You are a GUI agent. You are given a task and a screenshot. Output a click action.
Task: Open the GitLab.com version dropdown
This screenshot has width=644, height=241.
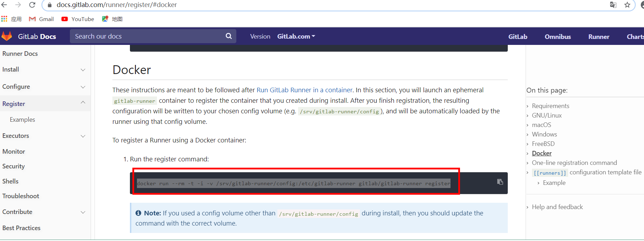pos(296,36)
